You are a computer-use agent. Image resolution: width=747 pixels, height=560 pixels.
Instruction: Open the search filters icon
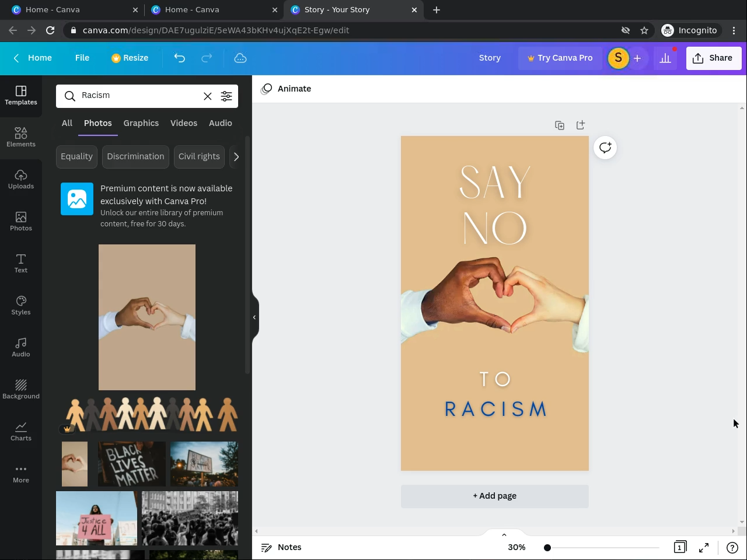tap(226, 96)
